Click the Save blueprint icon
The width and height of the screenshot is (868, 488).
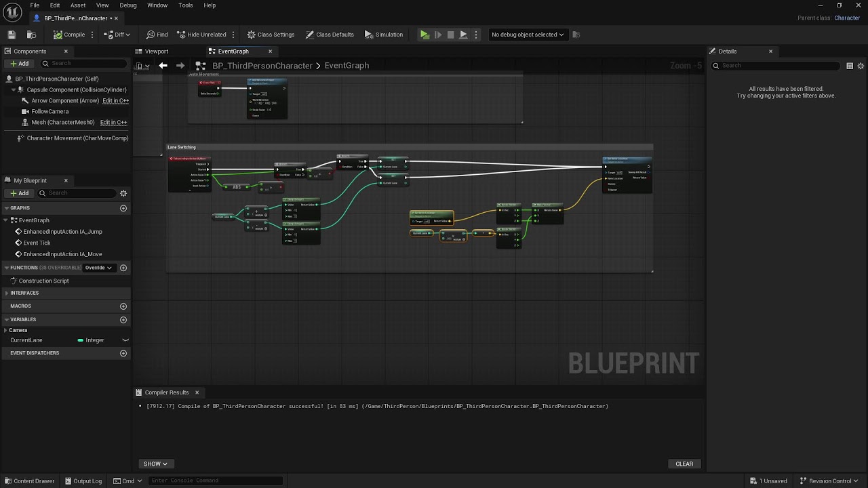[12, 35]
